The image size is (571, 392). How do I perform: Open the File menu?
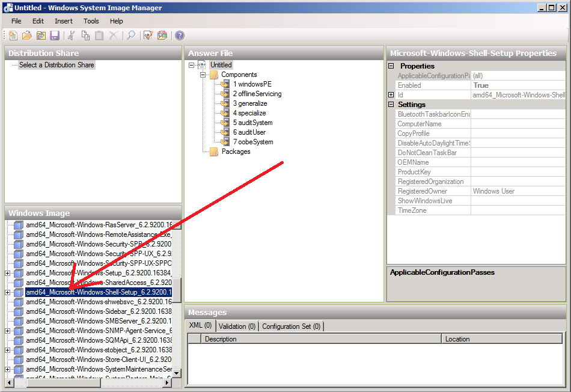coord(16,21)
